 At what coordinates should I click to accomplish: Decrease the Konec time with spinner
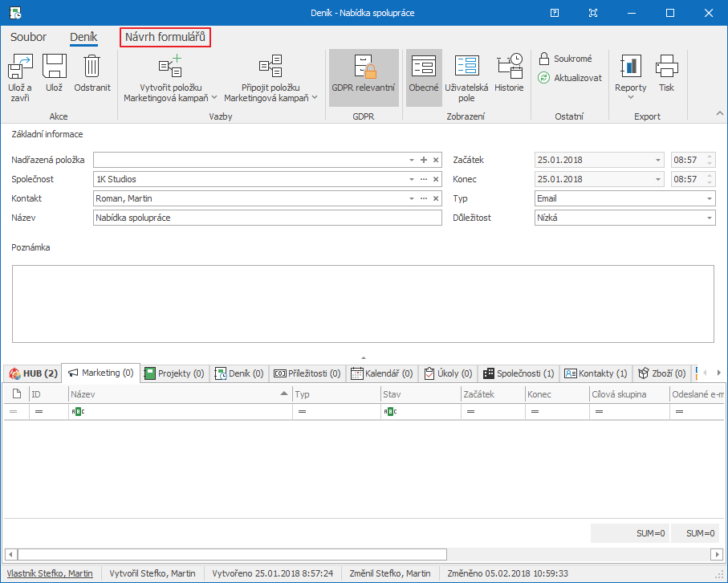point(710,182)
